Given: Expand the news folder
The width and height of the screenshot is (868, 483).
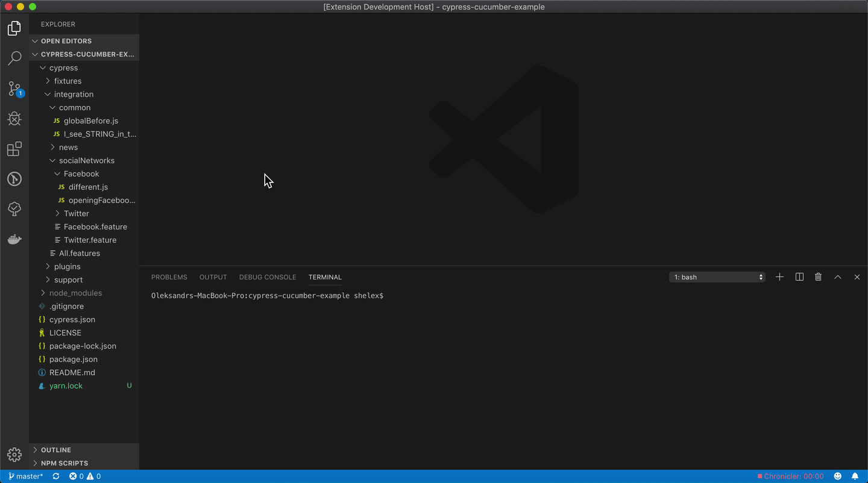Looking at the screenshot, I should 84,147.
